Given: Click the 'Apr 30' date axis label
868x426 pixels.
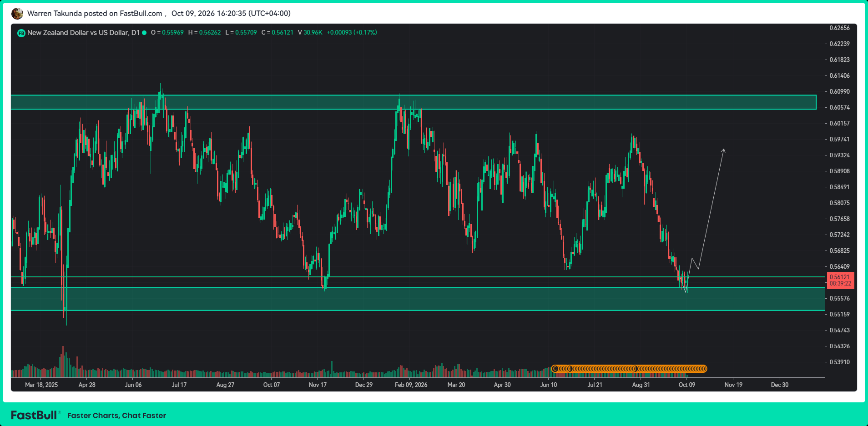Looking at the screenshot, I should (502, 385).
